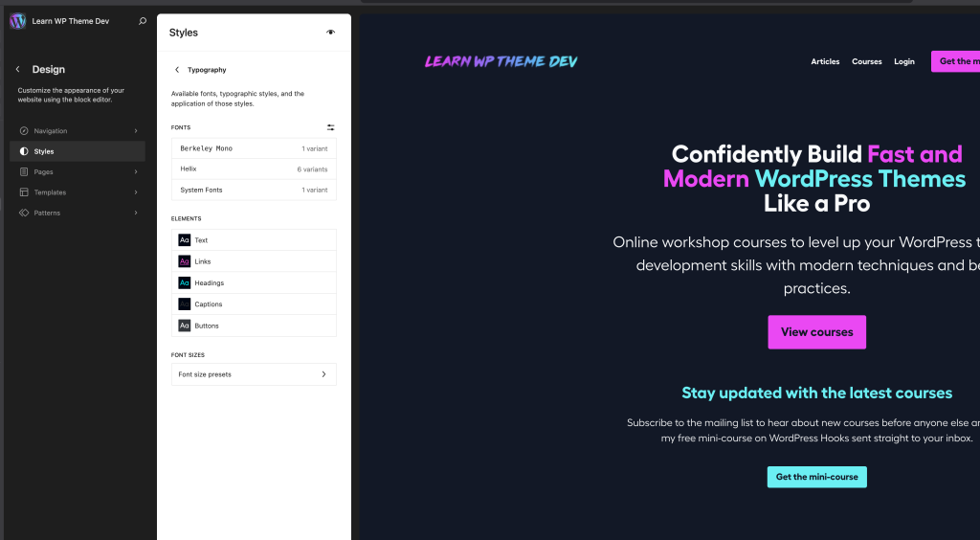Click the Typography section title
Screen dimensions: 980x540
pos(207,70)
